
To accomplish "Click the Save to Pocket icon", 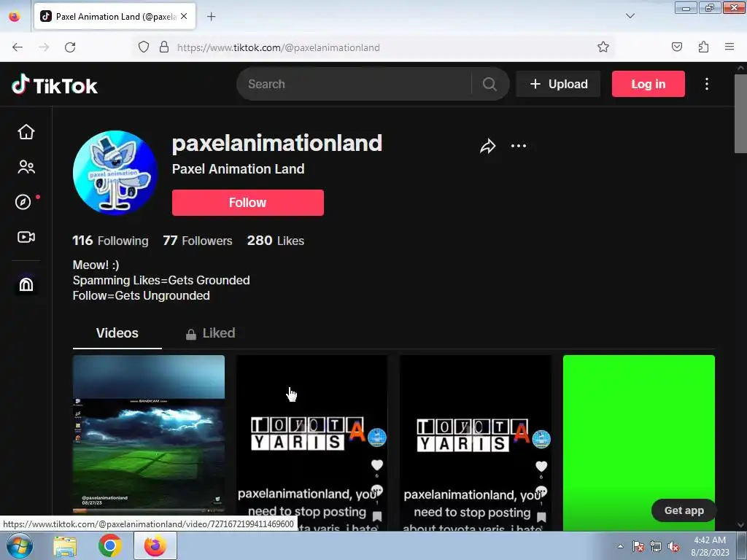I will (x=676, y=47).
